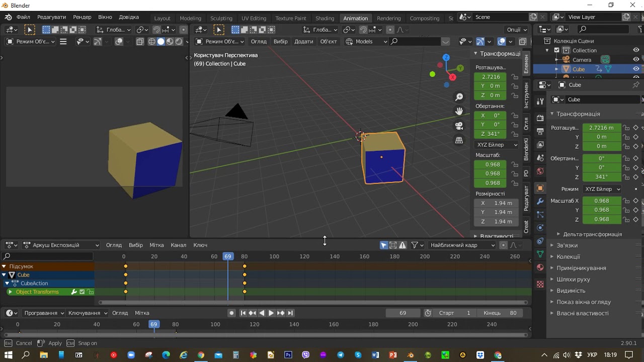Open the View Layer properties tab icon

[x=540, y=145]
